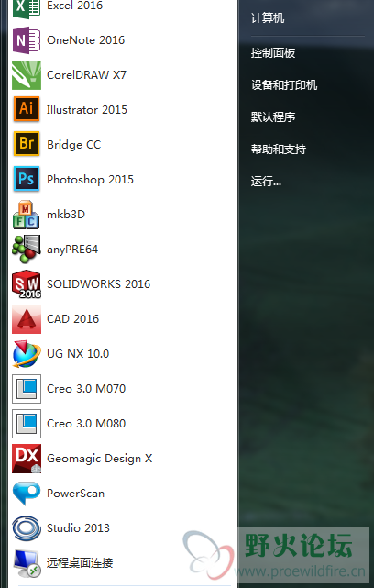Select 运行... in the right pane
This screenshot has width=374, height=588.
click(266, 182)
